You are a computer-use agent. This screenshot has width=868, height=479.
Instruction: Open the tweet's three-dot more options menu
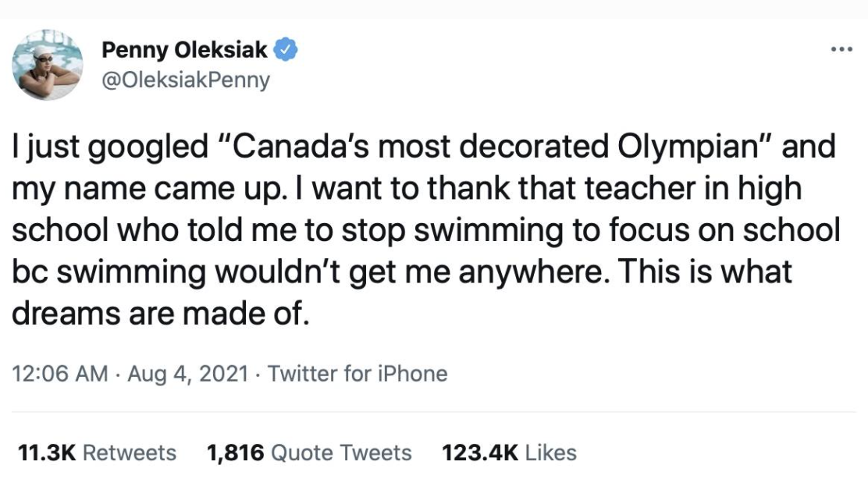(x=841, y=51)
